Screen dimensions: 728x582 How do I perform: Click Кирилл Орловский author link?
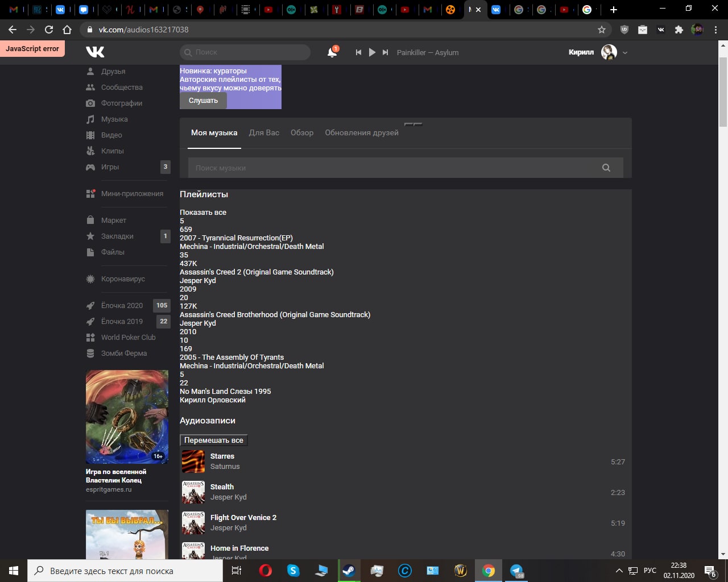click(213, 400)
